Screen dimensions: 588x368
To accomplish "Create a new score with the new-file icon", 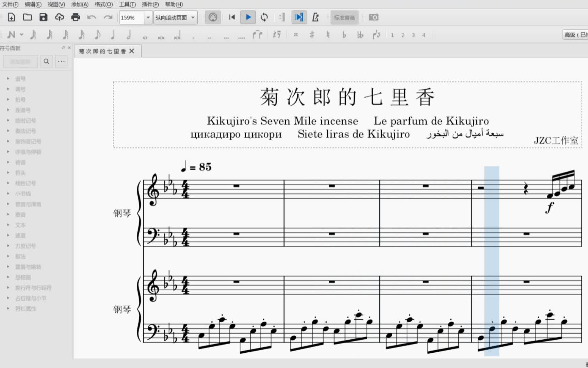I will click(11, 17).
